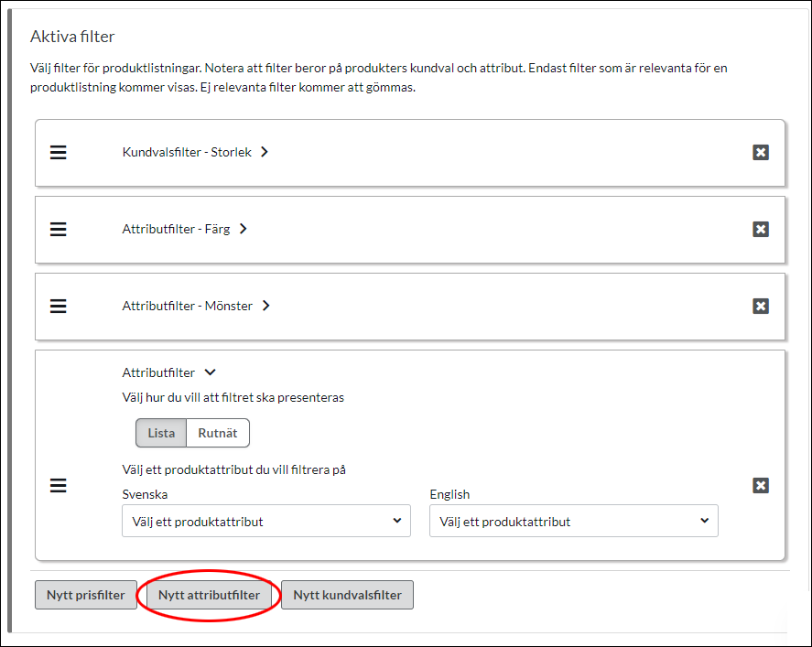Click the expanded Attributfilter reorder handle
The image size is (812, 647).
pyautogui.click(x=58, y=486)
